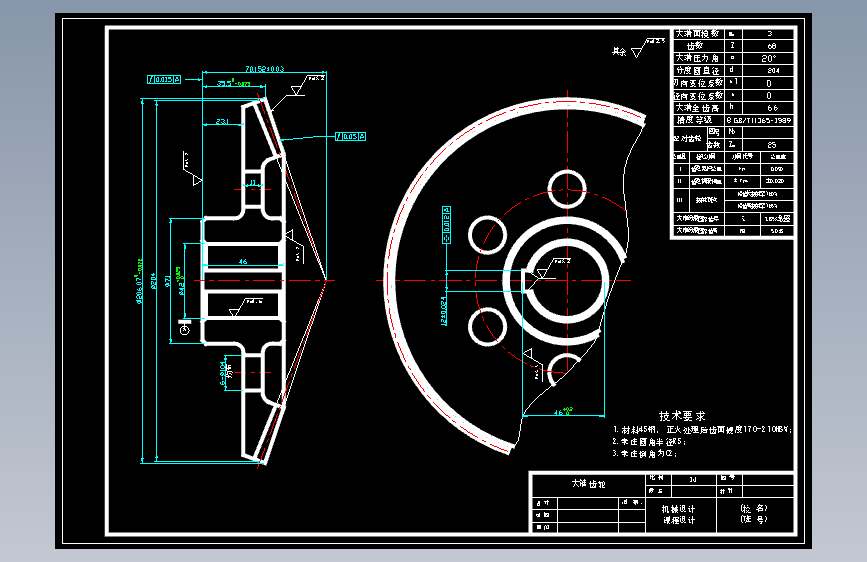Click the 20° pressure angle value
867x562 pixels.
[769, 58]
